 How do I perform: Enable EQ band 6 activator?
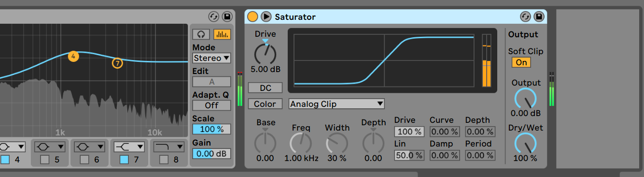84,159
